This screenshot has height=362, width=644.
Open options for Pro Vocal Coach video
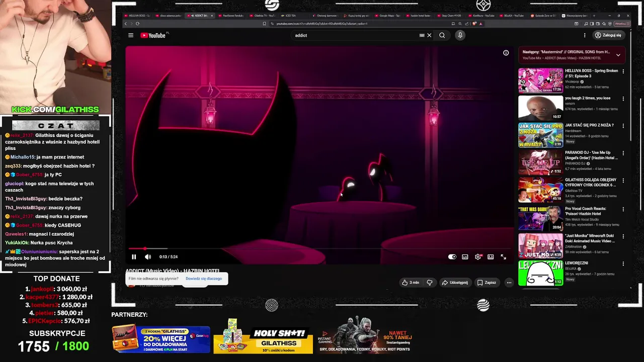[x=623, y=209]
